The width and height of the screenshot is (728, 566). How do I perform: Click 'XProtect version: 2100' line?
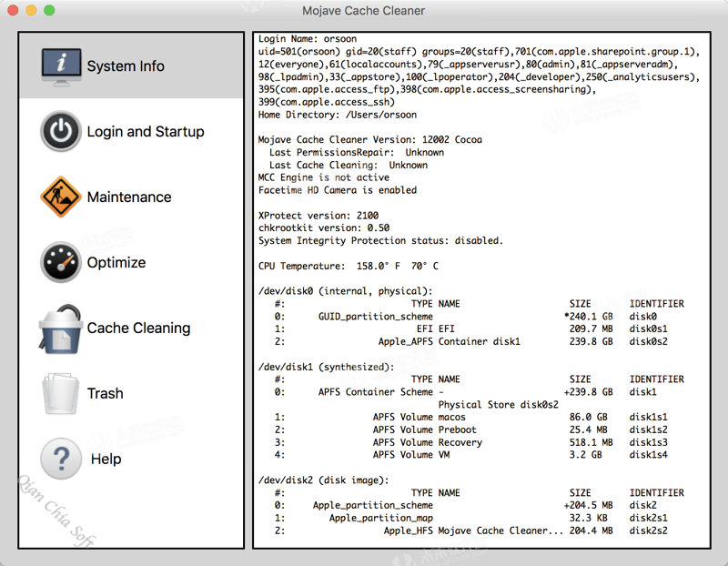click(x=318, y=216)
